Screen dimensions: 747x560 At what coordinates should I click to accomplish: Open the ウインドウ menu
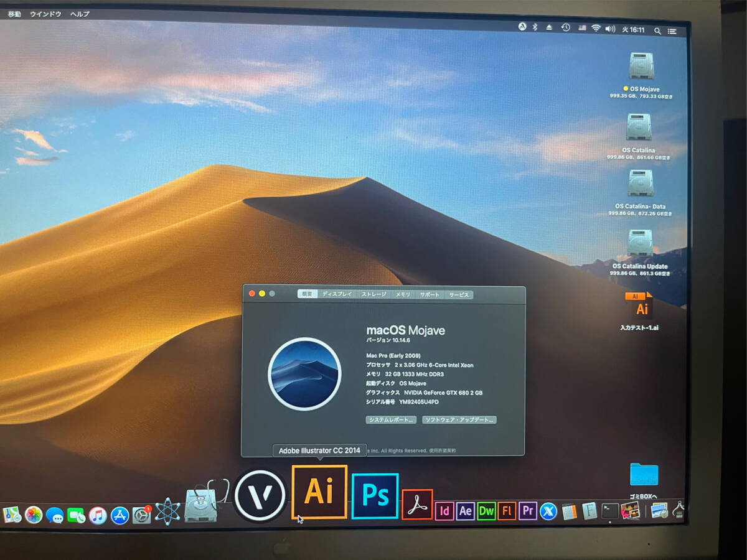[46, 14]
